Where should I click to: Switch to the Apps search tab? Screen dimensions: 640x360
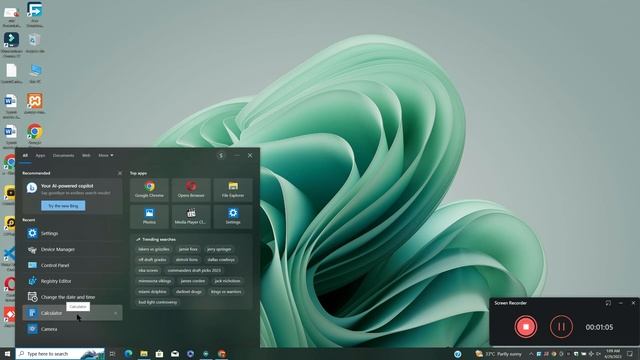pos(40,156)
